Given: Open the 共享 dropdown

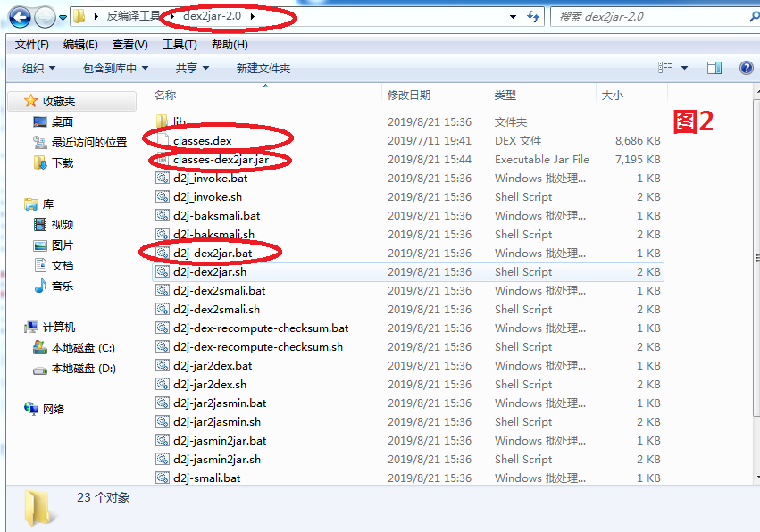Looking at the screenshot, I should pos(192,69).
